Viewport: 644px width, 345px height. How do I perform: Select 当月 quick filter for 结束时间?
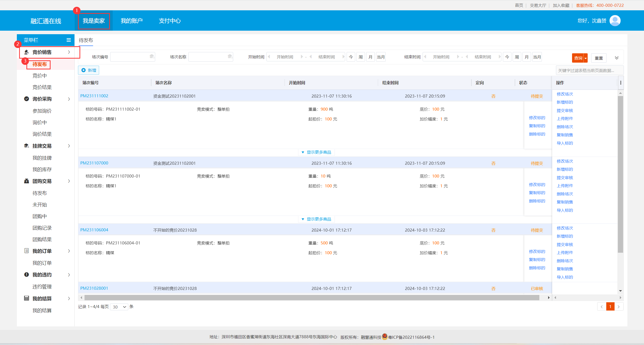(537, 57)
